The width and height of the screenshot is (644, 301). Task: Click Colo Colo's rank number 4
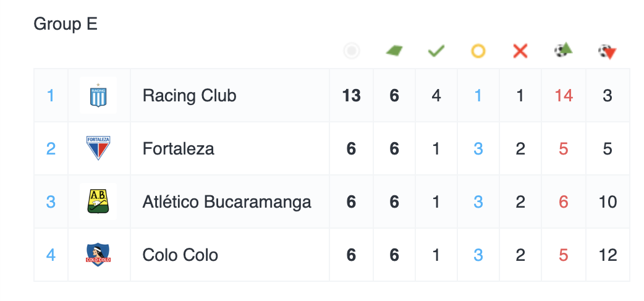click(x=51, y=255)
